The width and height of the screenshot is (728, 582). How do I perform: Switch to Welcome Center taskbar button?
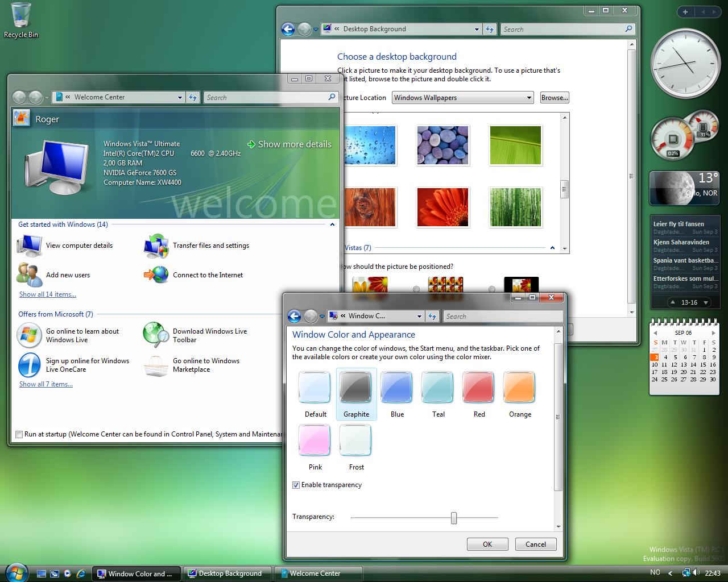[318, 573]
